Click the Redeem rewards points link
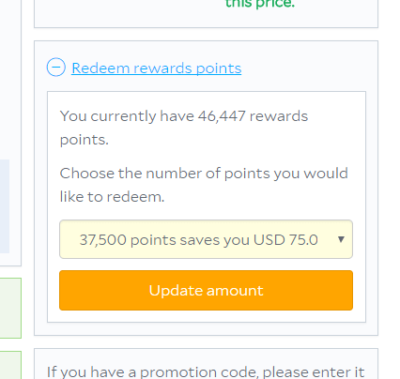The width and height of the screenshot is (400, 379). point(156,68)
